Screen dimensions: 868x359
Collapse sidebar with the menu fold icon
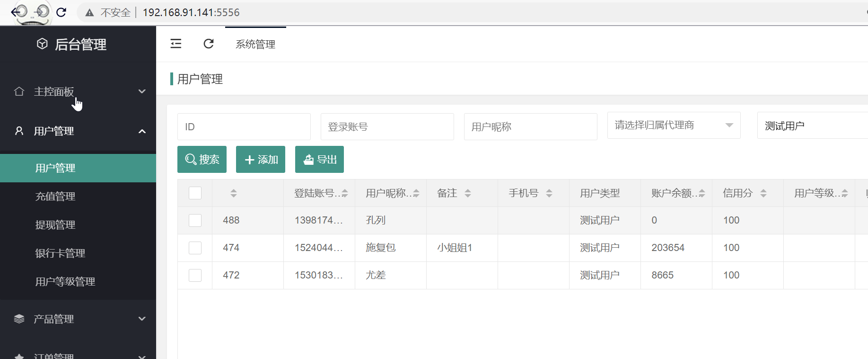point(176,44)
